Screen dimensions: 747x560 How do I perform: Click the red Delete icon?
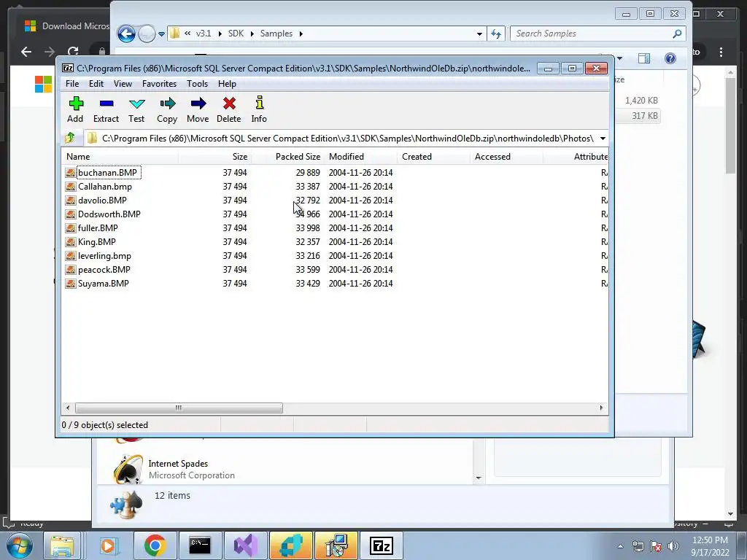coord(228,109)
